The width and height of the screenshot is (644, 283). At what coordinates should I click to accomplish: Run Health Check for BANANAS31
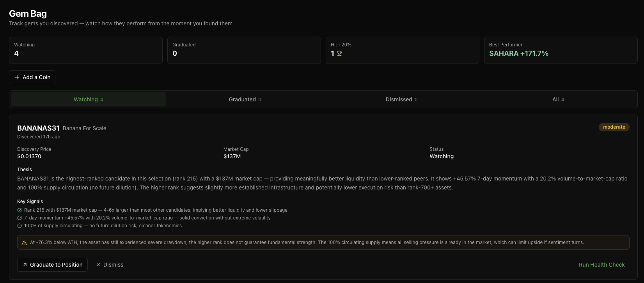601,265
